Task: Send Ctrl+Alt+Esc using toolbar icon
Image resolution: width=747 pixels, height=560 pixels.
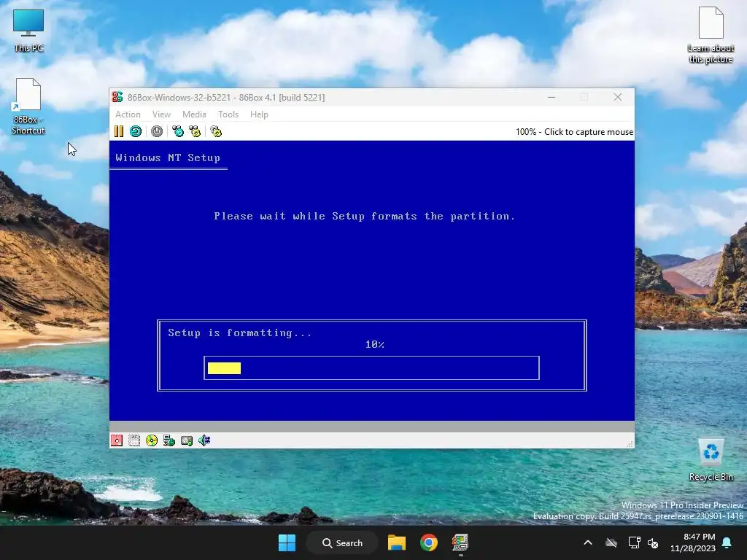Action: tap(195, 131)
